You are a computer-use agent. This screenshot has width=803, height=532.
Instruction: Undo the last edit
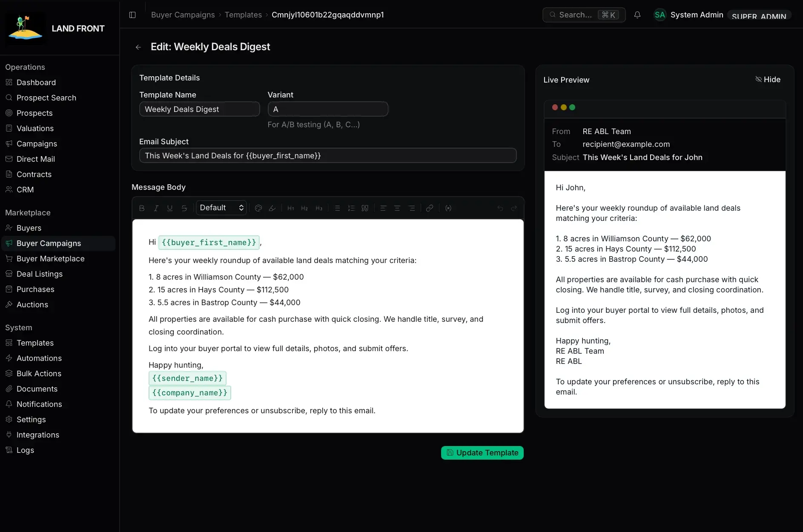(x=500, y=208)
